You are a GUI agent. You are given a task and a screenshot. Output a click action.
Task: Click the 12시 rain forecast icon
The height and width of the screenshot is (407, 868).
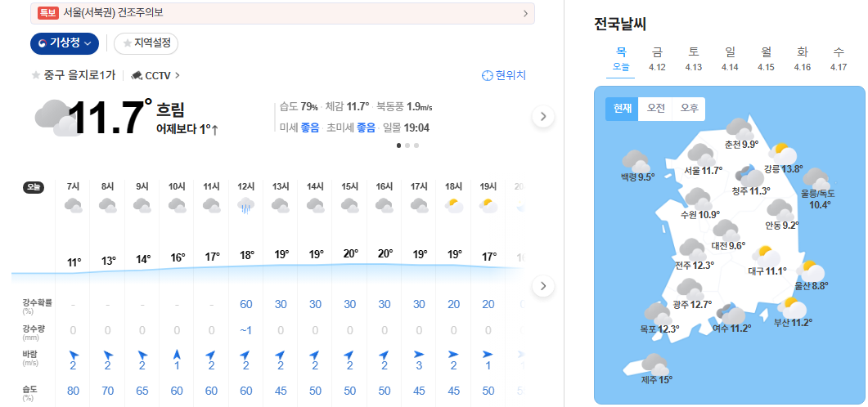click(246, 207)
